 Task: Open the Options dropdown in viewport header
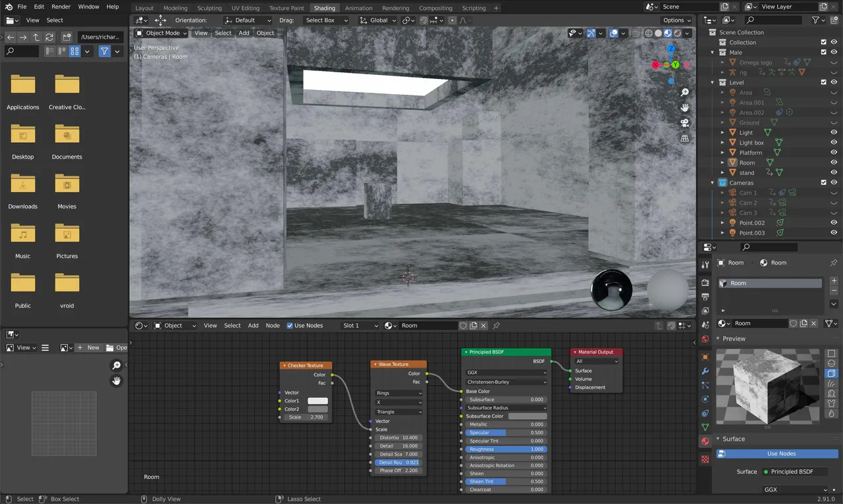(x=677, y=20)
